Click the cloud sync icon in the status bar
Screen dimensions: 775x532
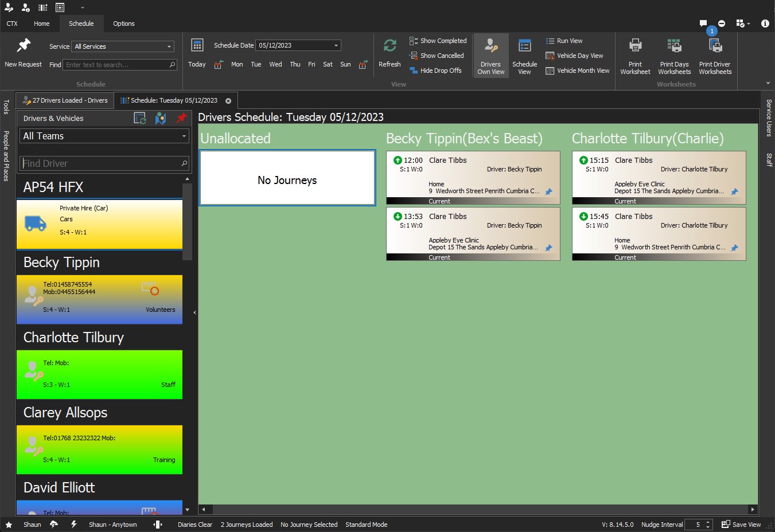pos(54,525)
